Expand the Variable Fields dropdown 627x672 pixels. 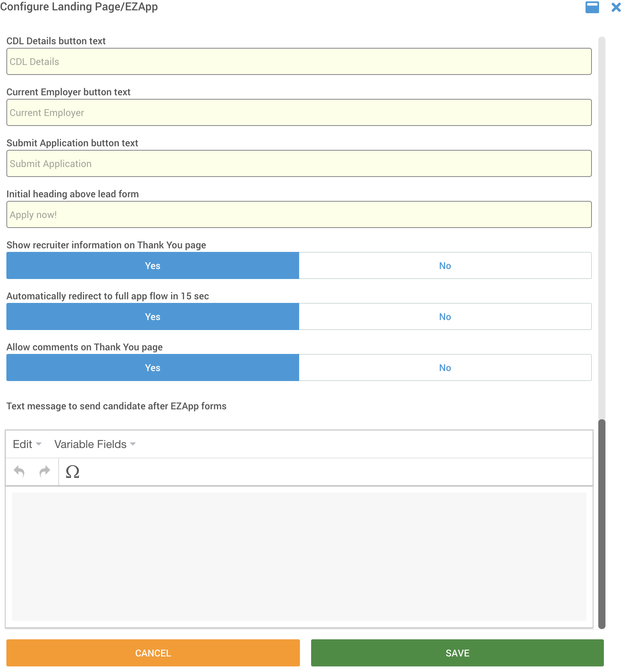[95, 444]
